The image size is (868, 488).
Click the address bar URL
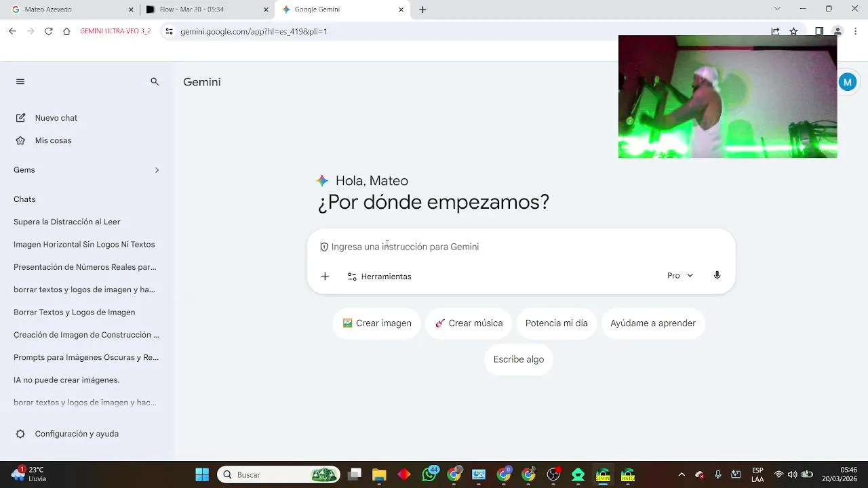tap(254, 31)
